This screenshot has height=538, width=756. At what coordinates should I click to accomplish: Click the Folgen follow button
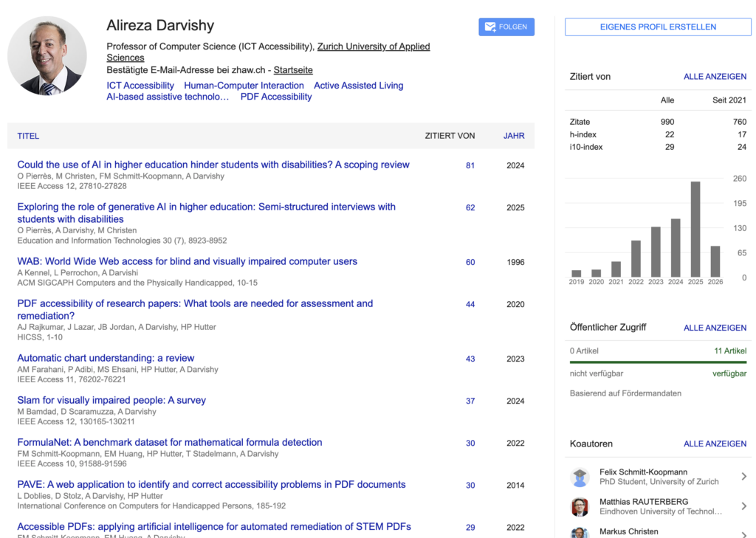(506, 27)
